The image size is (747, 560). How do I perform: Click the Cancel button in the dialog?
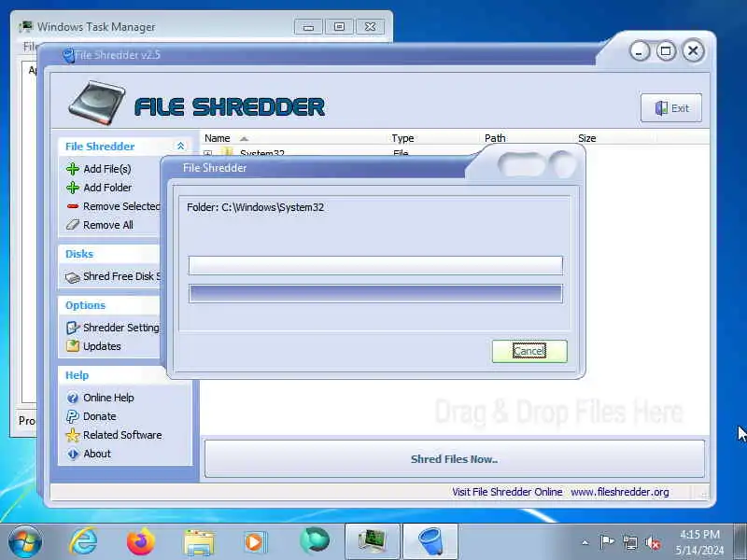[x=529, y=351]
